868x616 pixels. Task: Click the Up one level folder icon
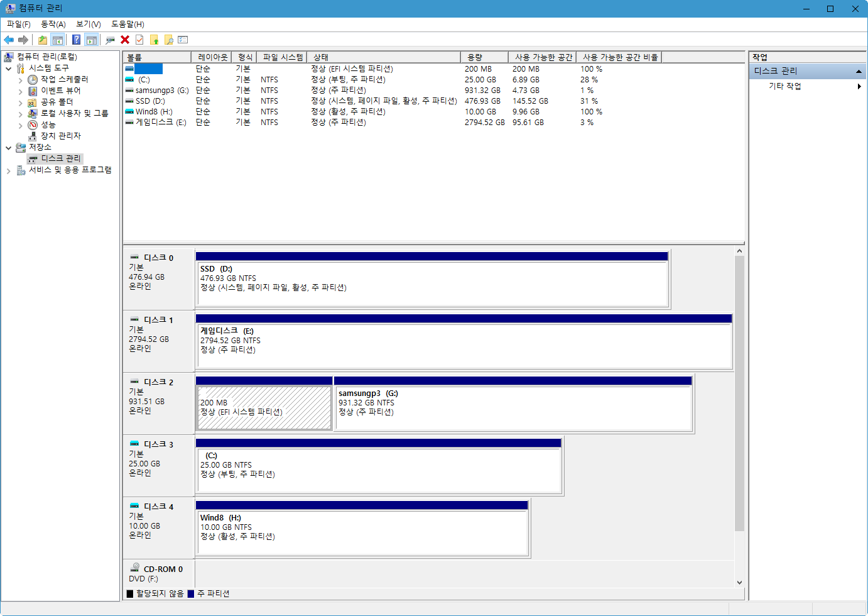[43, 40]
